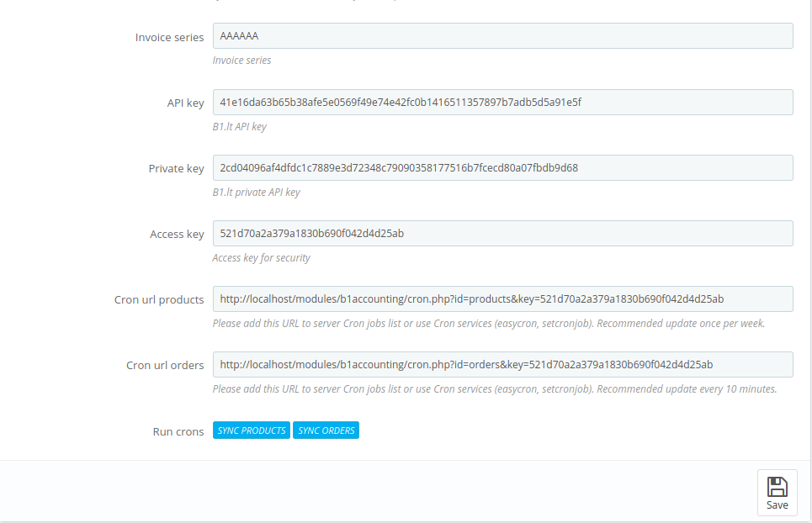Click the "Access key" field label
This screenshot has width=812, height=523.
click(x=177, y=235)
